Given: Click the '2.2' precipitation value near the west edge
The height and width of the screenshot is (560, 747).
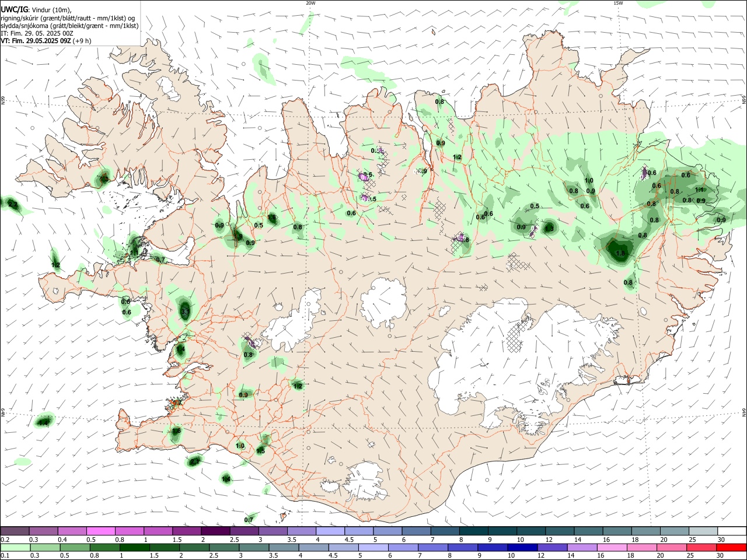Looking at the screenshot, I should [x=13, y=204].
